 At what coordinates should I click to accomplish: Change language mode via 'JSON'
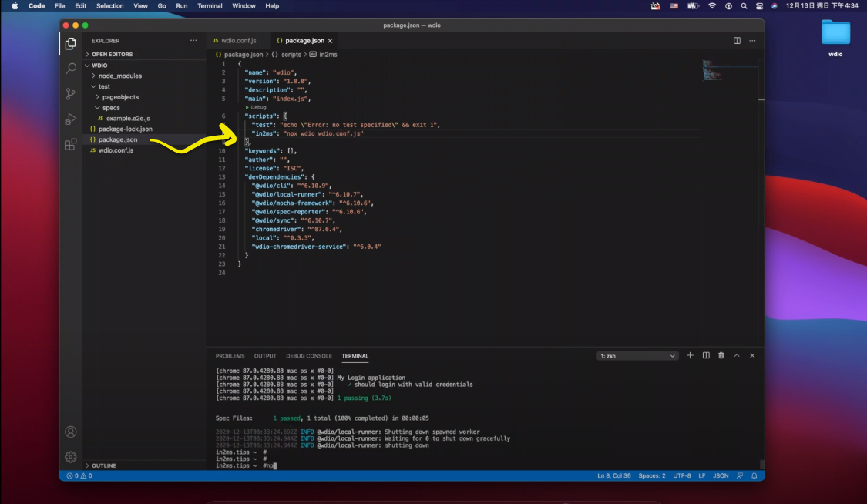[721, 475]
